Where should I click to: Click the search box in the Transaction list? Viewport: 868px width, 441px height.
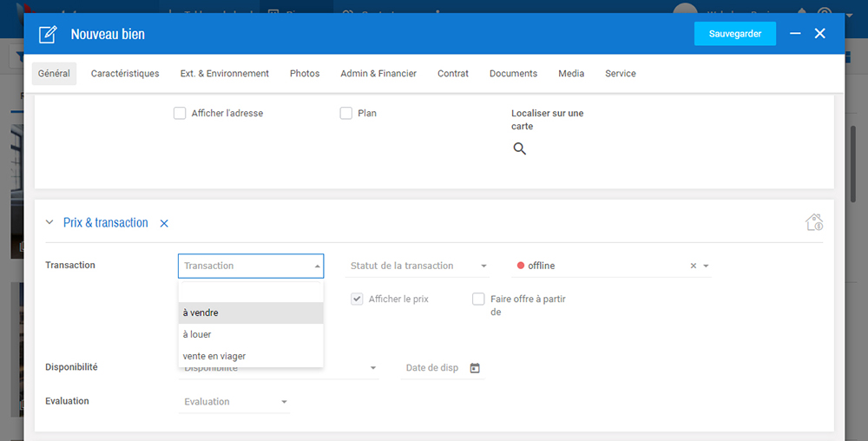(250, 291)
